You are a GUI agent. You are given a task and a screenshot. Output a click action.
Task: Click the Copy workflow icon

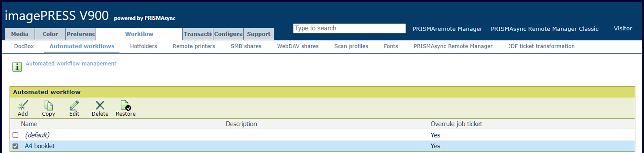[48, 106]
